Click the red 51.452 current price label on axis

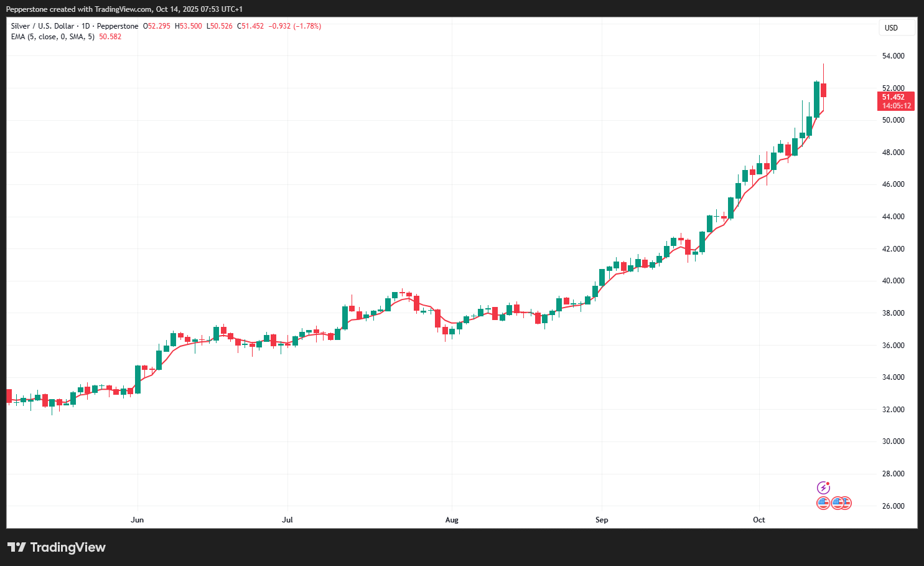coord(895,101)
